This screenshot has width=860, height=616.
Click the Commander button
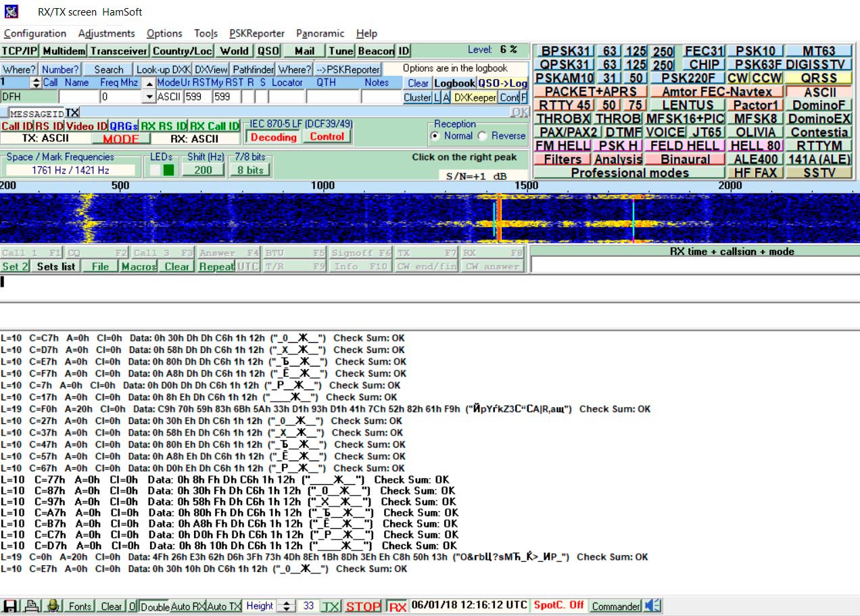click(616, 606)
